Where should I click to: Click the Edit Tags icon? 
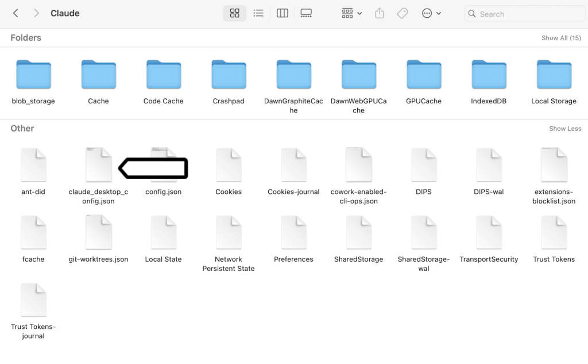point(403,14)
